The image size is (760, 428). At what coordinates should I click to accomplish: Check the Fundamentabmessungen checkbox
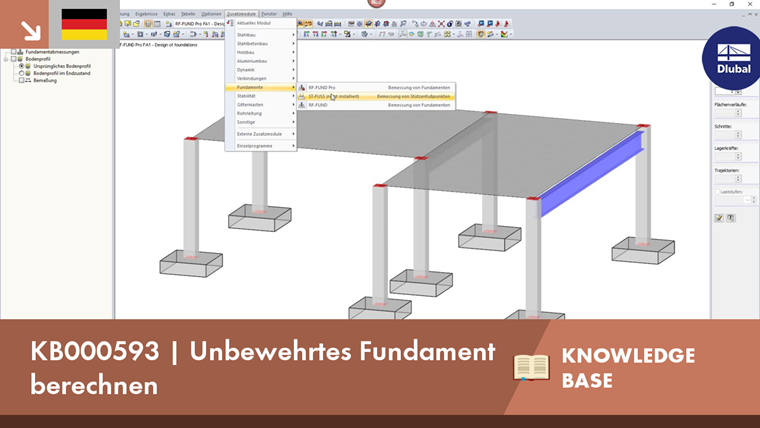(x=14, y=52)
